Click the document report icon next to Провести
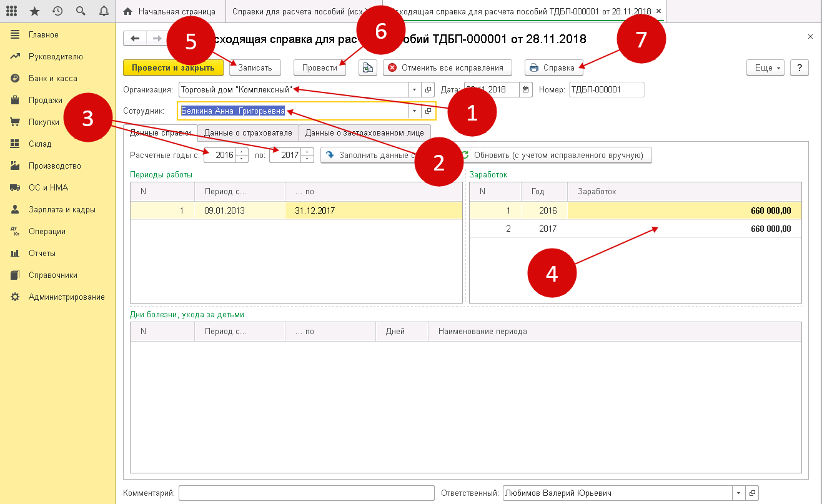Screen dimensions: 822x504 [368, 67]
